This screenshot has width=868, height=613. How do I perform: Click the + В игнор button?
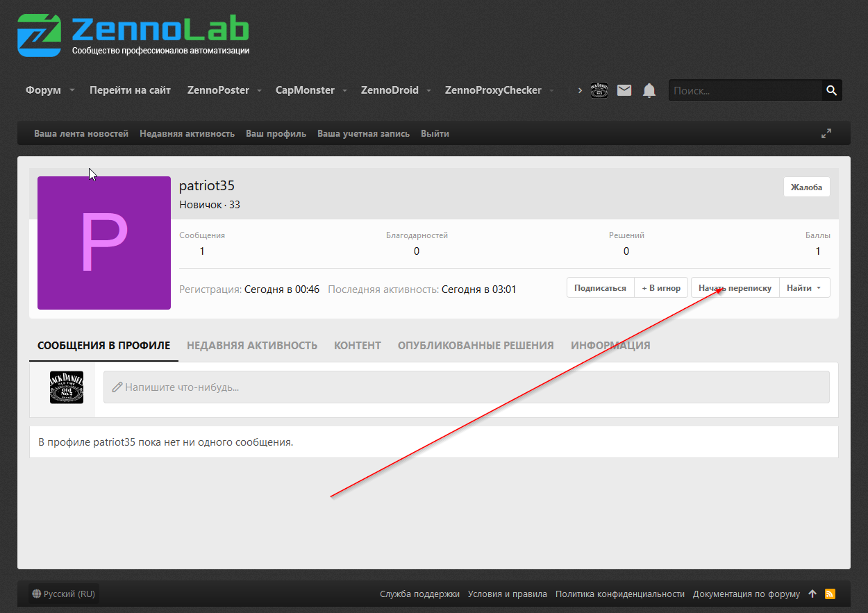pyautogui.click(x=661, y=288)
